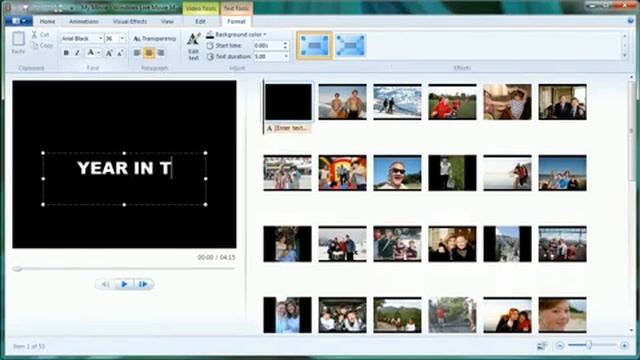The image size is (640, 360).
Task: Select the black title clip thumbnail
Action: pos(288,102)
